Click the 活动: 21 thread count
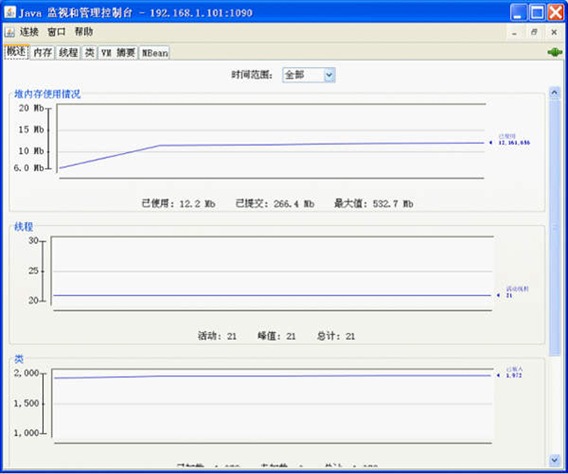This screenshot has height=474, width=568. (x=217, y=336)
